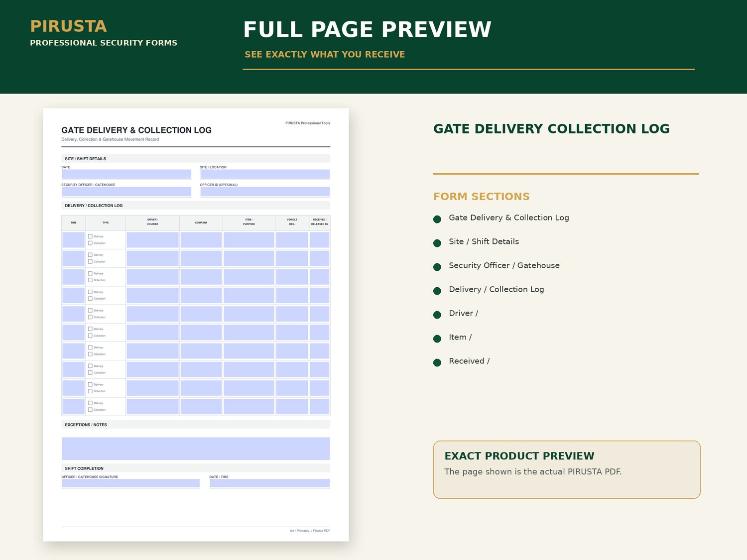The width and height of the screenshot is (747, 560).
Task: Click PIRUSTA Professional Tools text on form
Action: pyautogui.click(x=308, y=123)
